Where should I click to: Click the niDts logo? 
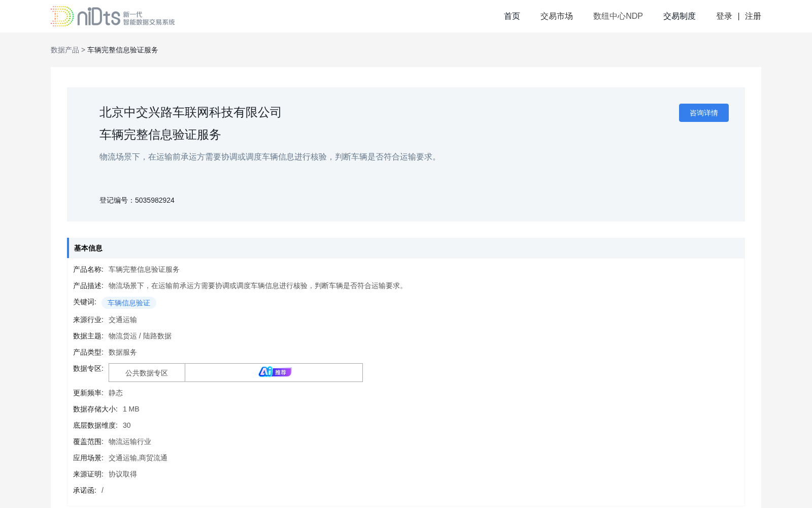coord(113,16)
